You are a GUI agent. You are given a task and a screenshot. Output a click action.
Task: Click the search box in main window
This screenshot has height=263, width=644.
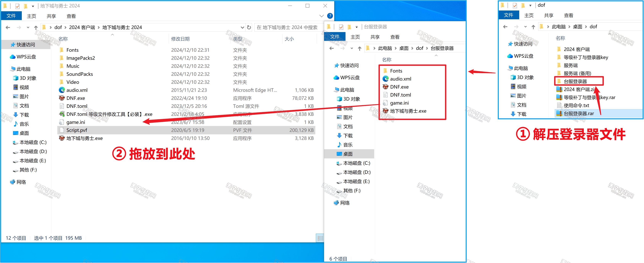pyautogui.click(x=289, y=27)
